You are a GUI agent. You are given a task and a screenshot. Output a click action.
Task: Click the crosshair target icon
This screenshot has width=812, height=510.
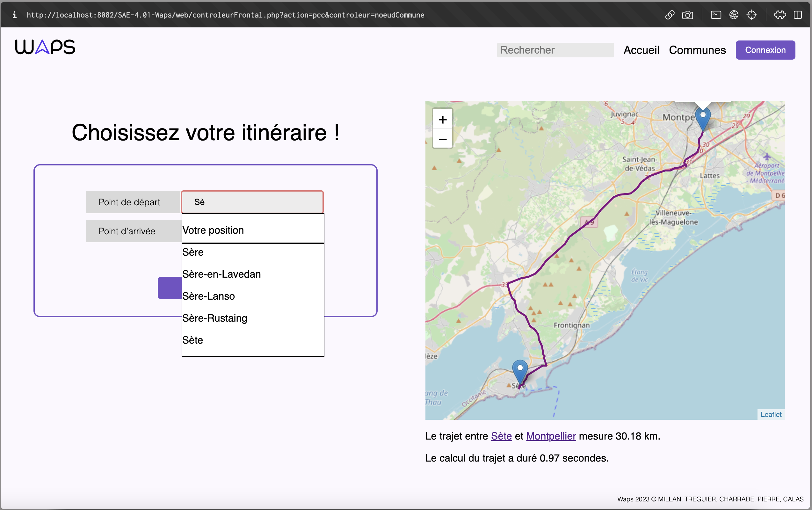751,15
